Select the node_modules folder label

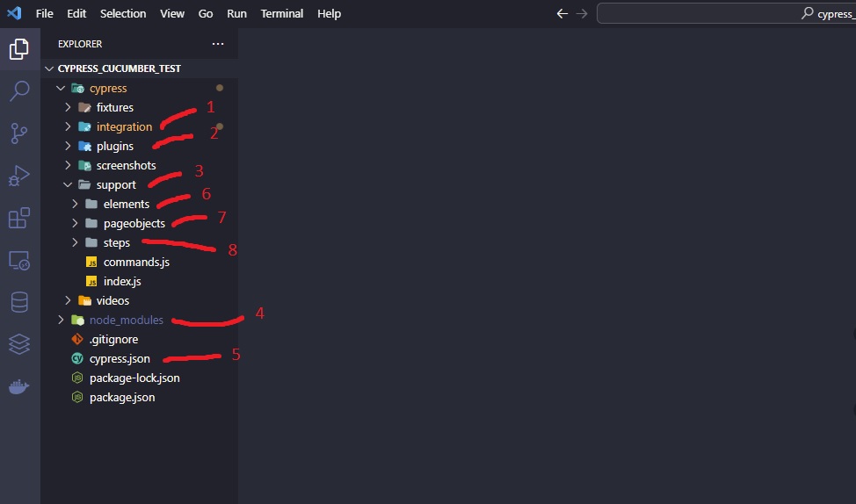(126, 320)
